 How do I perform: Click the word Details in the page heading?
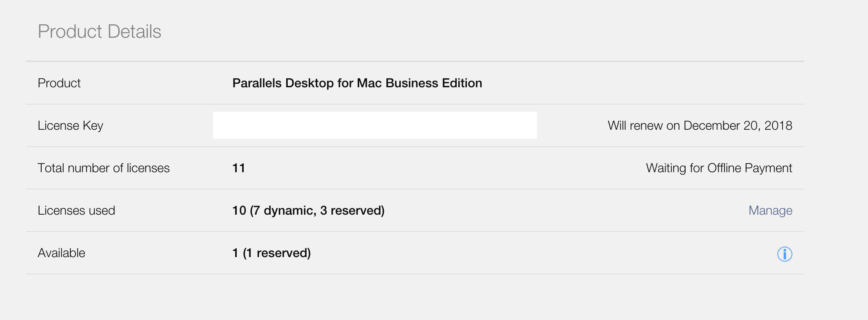point(134,31)
